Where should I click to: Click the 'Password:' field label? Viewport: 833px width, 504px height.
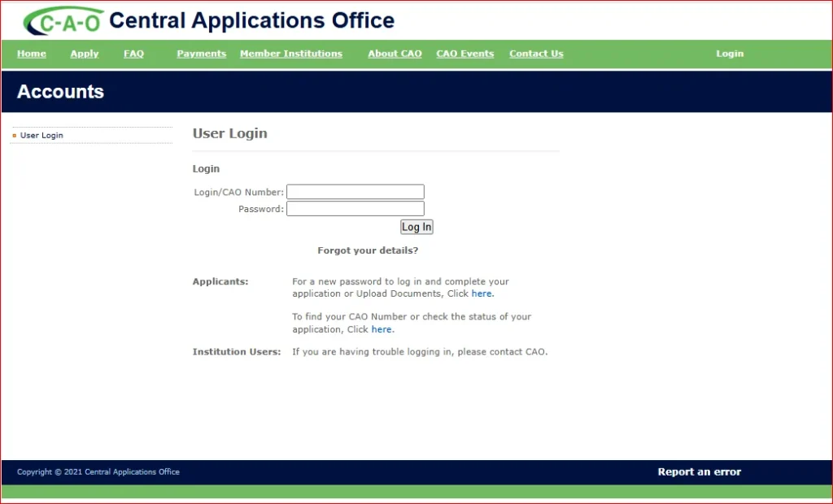pos(261,209)
